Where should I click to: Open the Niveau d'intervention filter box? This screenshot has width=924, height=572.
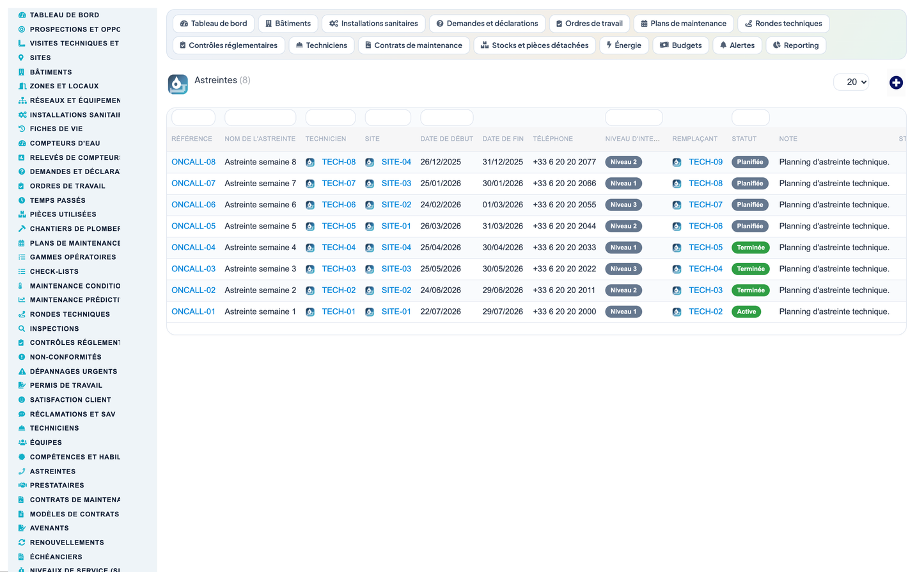pos(634,118)
